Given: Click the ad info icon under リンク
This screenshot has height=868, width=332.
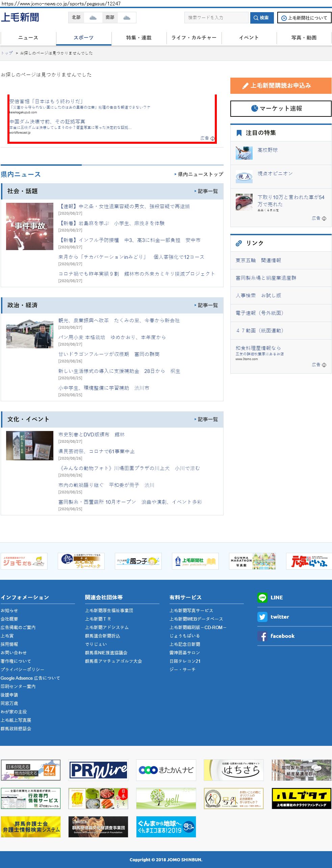Looking at the screenshot, I should click(324, 365).
